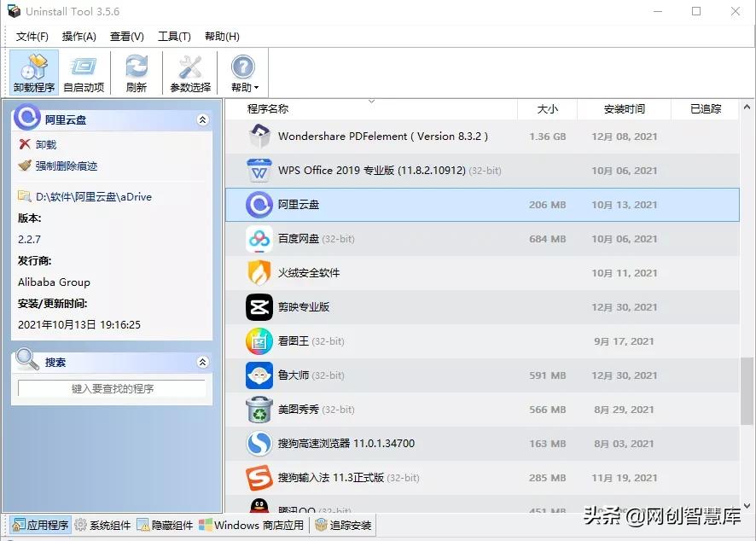Select the Wondershare PDFelement icon
756x541 pixels.
click(x=258, y=136)
